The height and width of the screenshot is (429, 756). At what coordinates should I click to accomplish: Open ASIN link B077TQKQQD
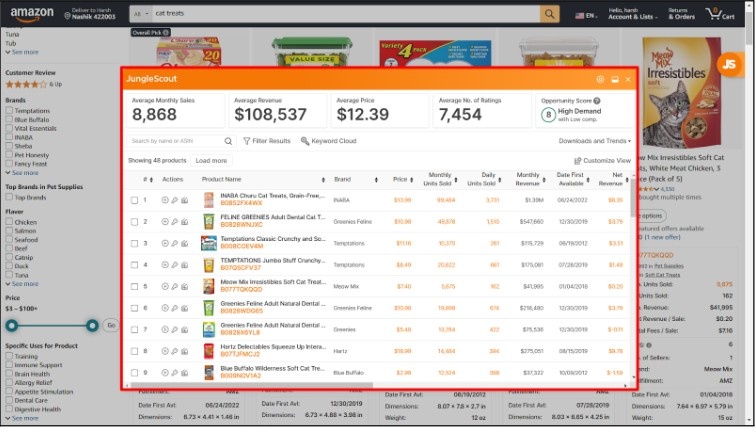click(x=242, y=290)
